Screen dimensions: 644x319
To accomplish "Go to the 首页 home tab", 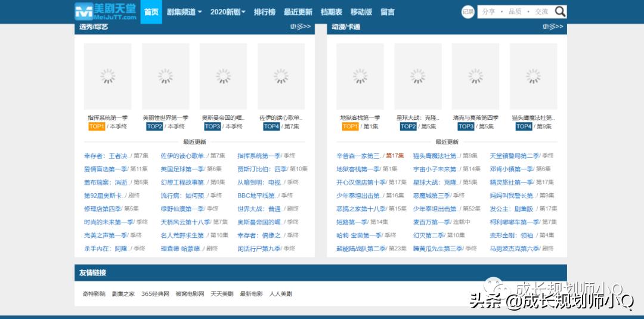I will (151, 12).
